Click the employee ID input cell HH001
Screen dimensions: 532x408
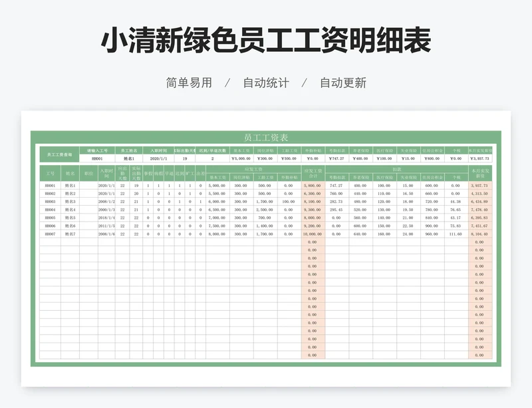(x=97, y=158)
